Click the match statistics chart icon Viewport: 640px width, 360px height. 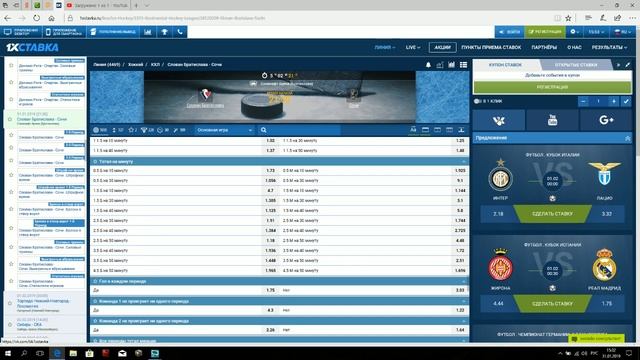(451, 65)
